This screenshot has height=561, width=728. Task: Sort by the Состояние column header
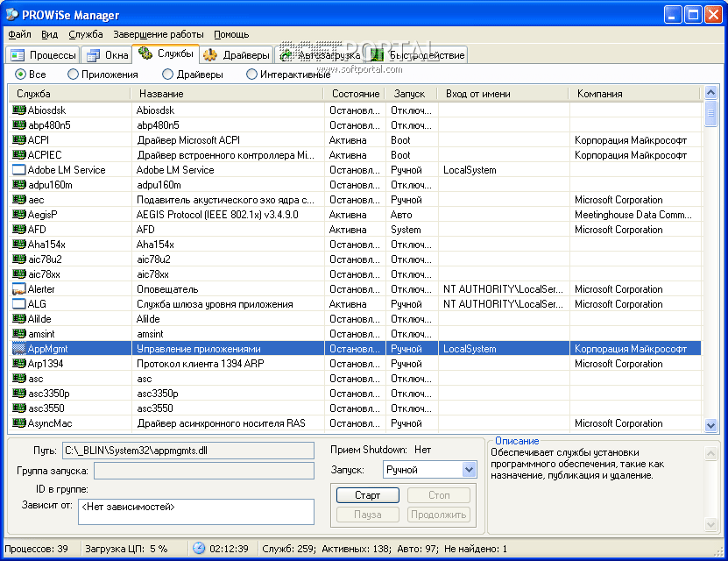(x=355, y=94)
